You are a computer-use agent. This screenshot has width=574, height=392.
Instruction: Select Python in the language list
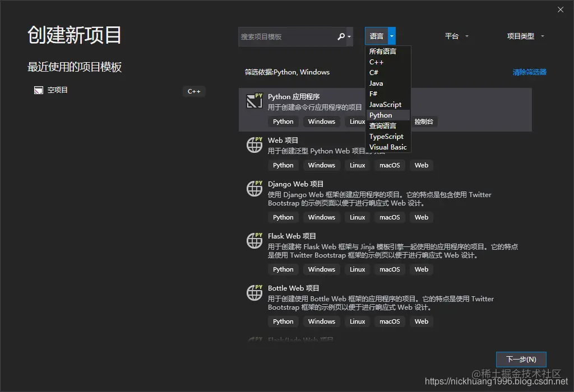pos(388,115)
